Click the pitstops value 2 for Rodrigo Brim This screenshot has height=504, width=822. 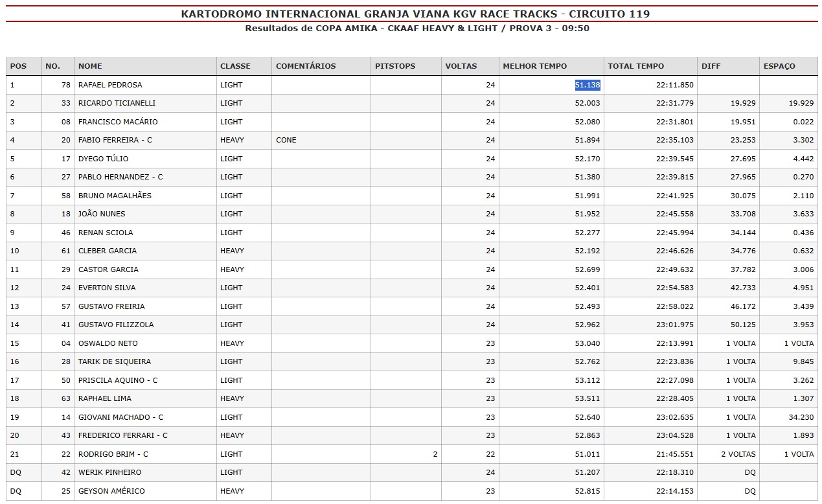[x=435, y=454]
